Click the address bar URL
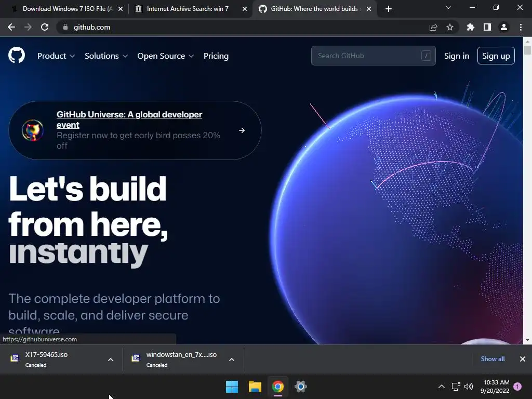The image size is (532, 399). 92,27
